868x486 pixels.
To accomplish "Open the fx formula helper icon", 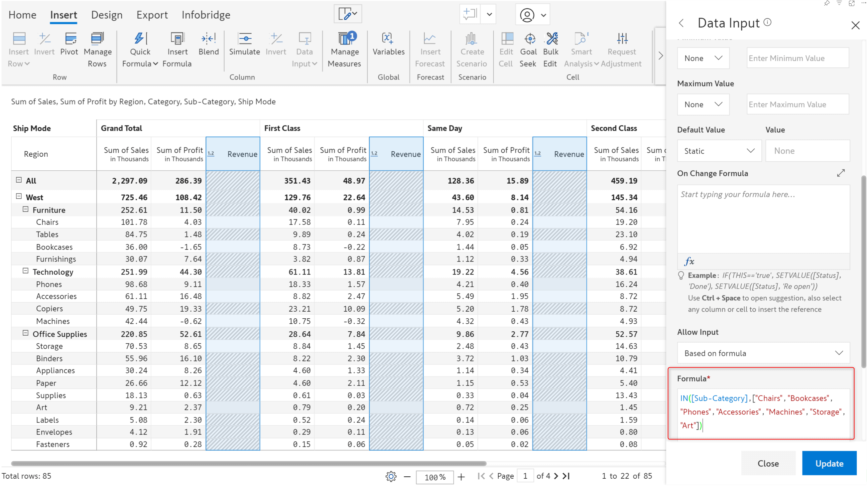I will (689, 261).
